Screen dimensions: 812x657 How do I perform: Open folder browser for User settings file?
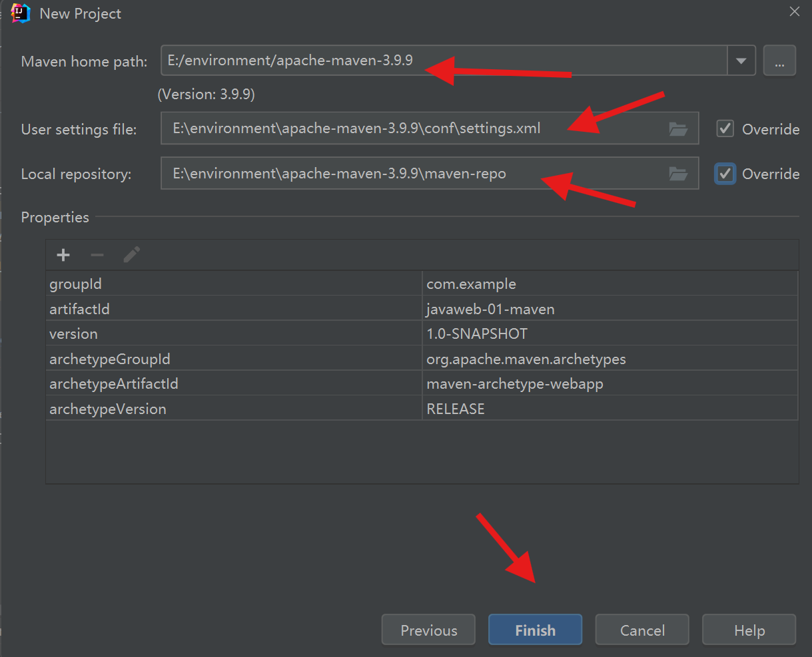[678, 129]
